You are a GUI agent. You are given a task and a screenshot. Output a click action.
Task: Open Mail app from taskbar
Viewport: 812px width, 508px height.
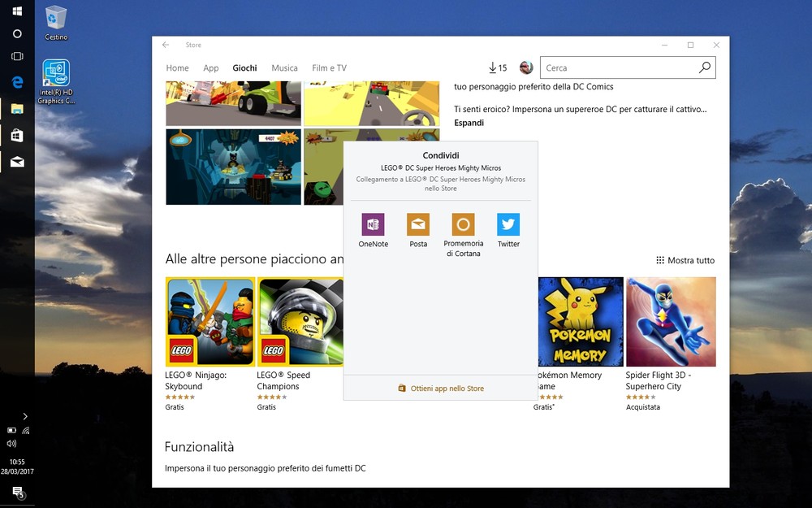pos(17,163)
